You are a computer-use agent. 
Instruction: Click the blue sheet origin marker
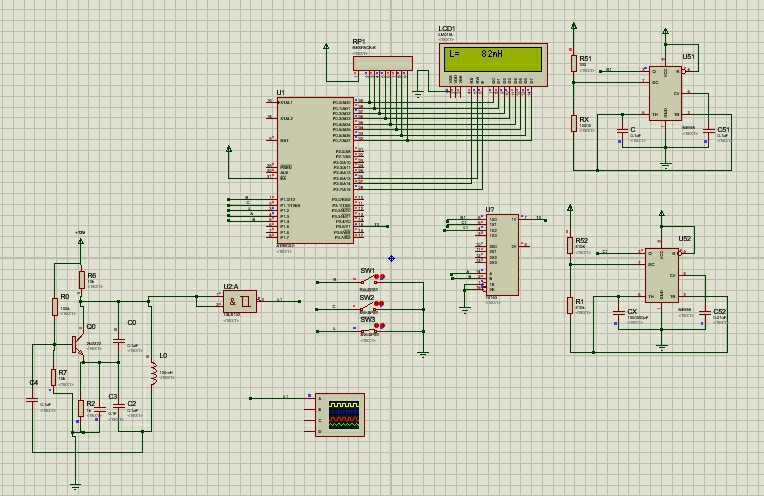391,258
